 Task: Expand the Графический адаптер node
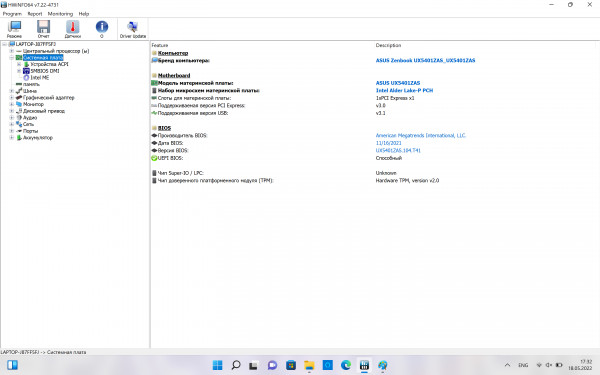(x=11, y=98)
